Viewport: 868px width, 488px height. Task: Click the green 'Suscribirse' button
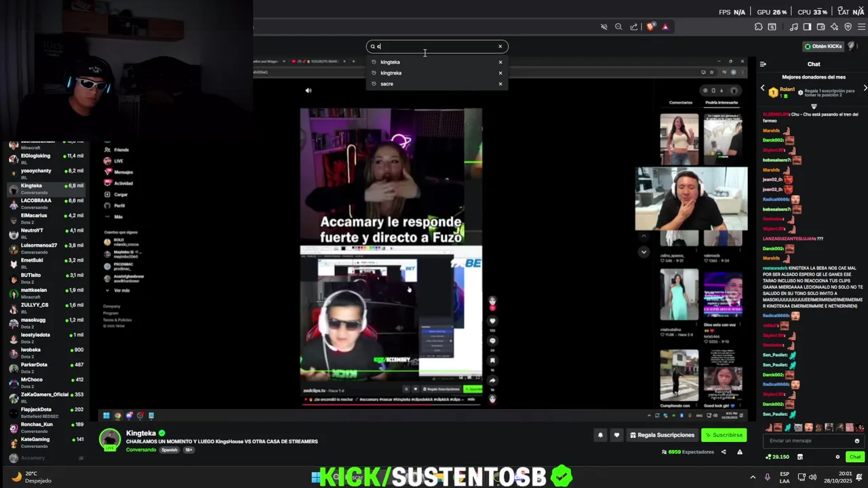click(x=724, y=435)
